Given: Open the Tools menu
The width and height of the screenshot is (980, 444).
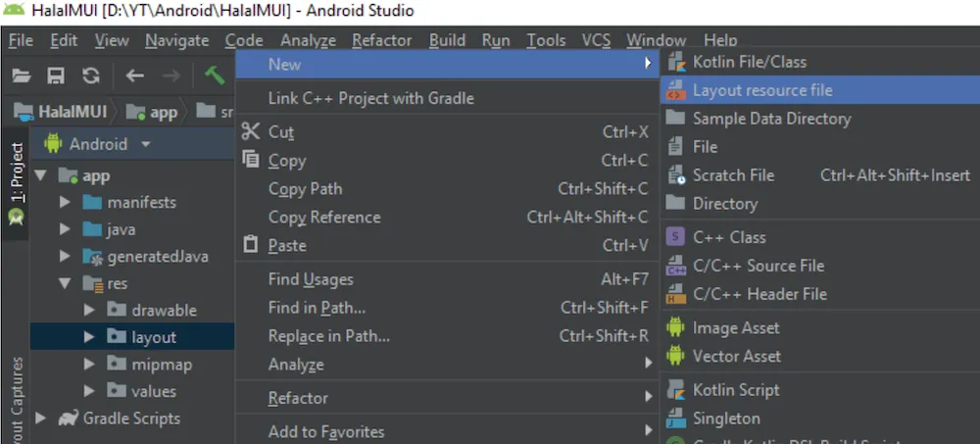Looking at the screenshot, I should (546, 40).
